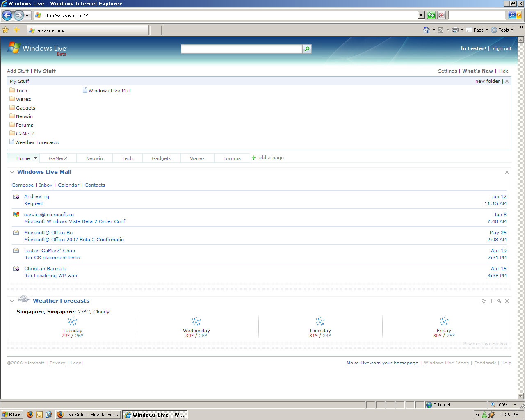Click the Windows Live logo
The image size is (525, 420).
[x=37, y=49]
